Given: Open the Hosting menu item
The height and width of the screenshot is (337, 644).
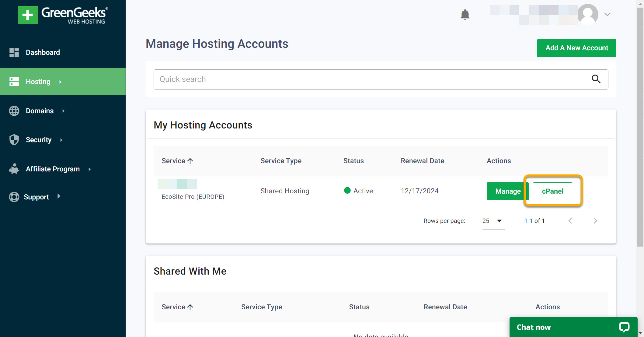Looking at the screenshot, I should [38, 82].
